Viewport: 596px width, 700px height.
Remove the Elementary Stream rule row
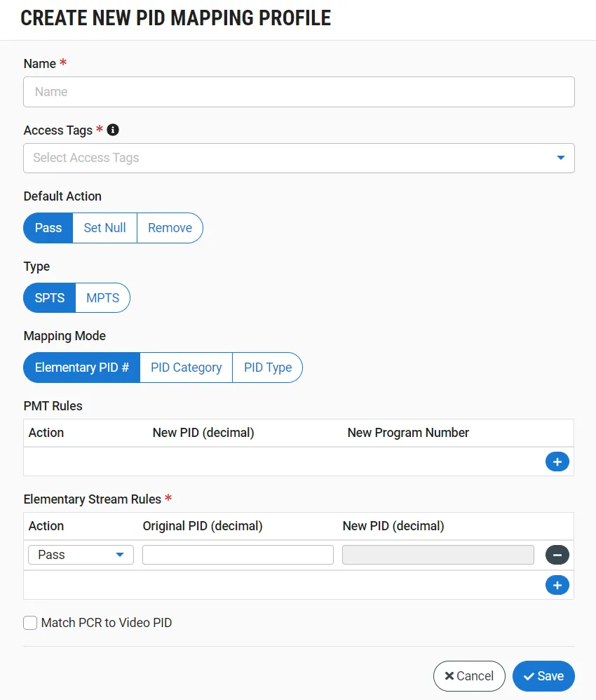coord(557,555)
